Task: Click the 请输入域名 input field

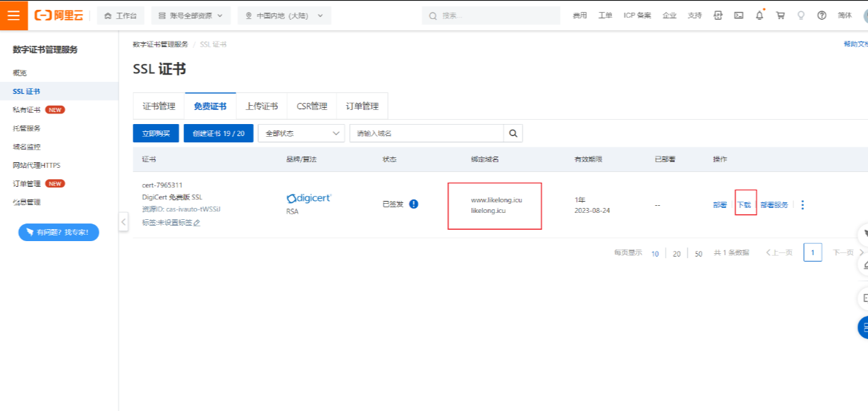Action: click(427, 133)
